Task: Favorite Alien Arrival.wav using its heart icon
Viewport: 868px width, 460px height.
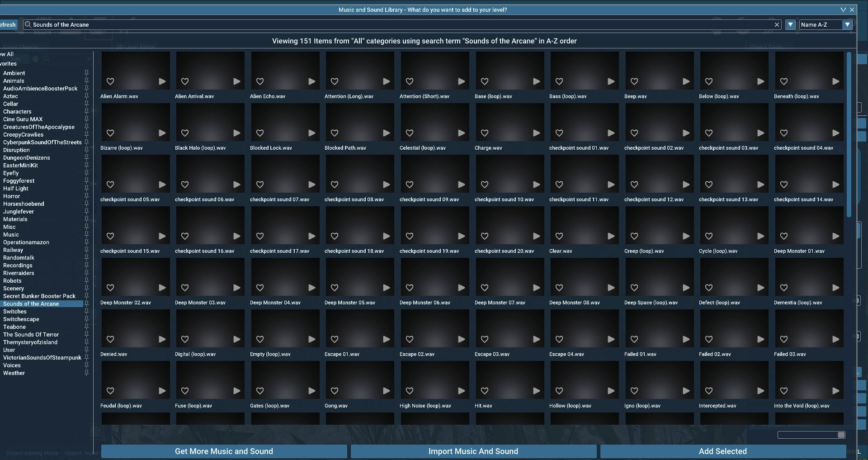Action: tap(185, 82)
